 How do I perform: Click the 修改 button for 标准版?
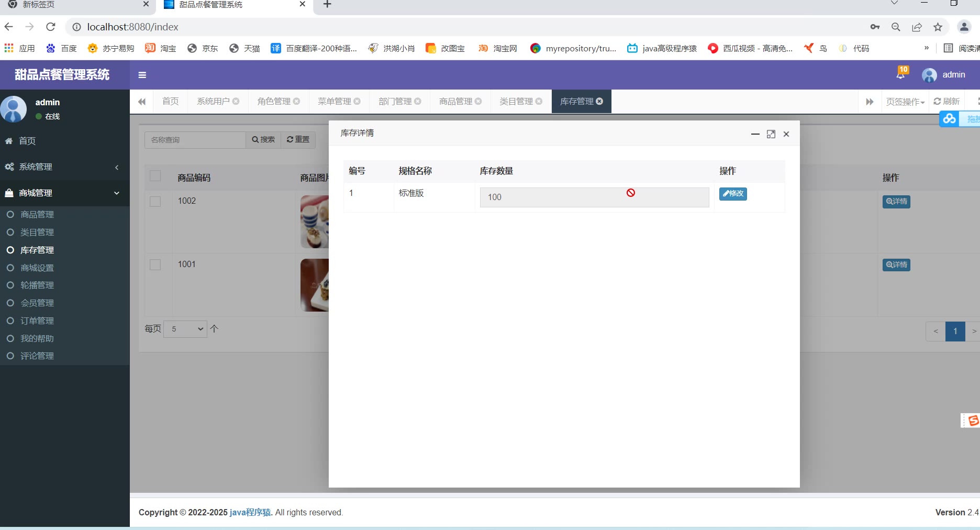point(732,194)
